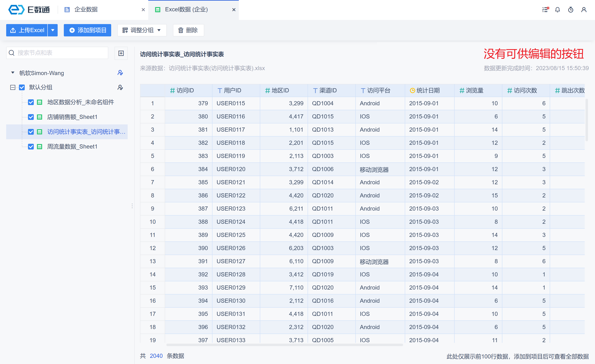
Task: Toggle checkbox for 周流量数据_Sheet1
Action: 31,147
